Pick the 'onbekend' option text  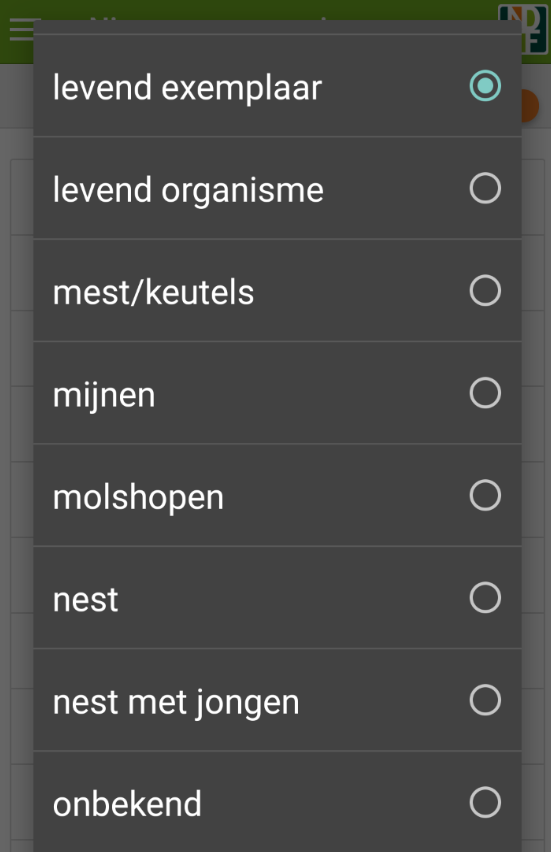coord(127,804)
